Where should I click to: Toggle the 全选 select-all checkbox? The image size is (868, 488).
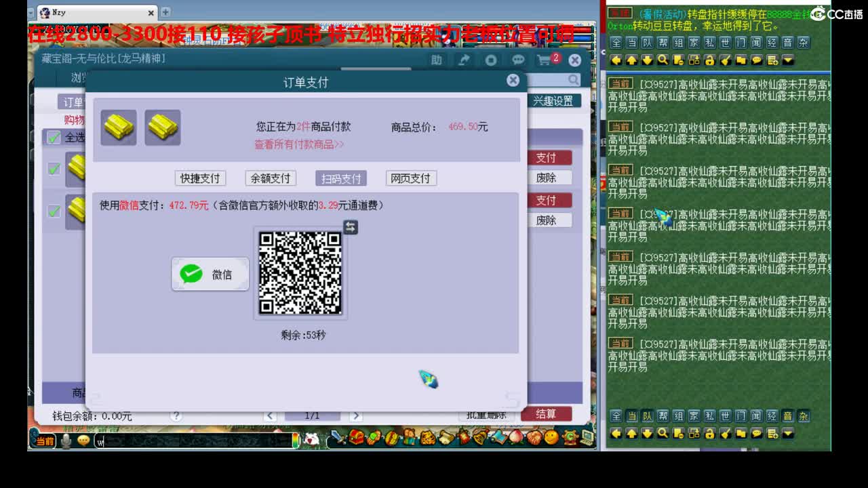[x=54, y=138]
